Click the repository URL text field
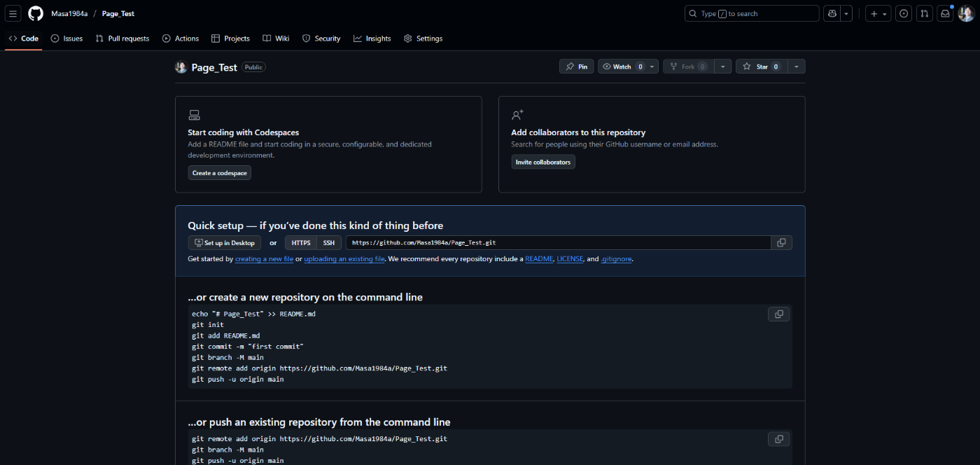 click(x=558, y=243)
